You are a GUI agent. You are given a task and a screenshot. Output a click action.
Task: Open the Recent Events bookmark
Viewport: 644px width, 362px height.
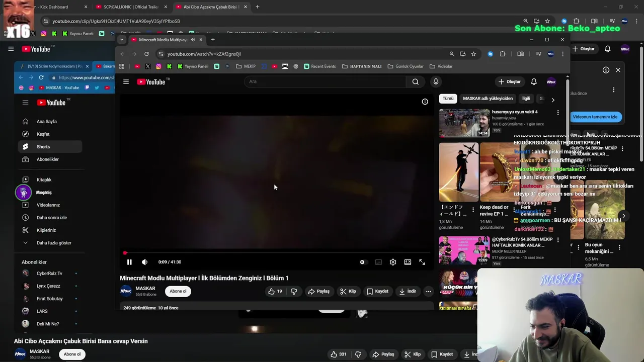coord(320,66)
